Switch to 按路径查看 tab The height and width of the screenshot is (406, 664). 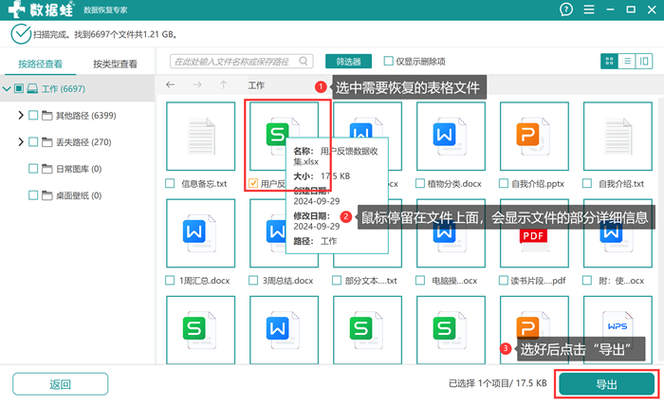click(40, 64)
